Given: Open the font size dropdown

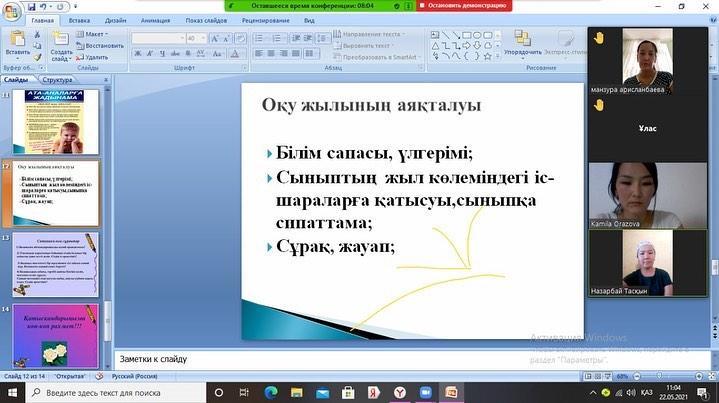Looking at the screenshot, I should (x=202, y=38).
